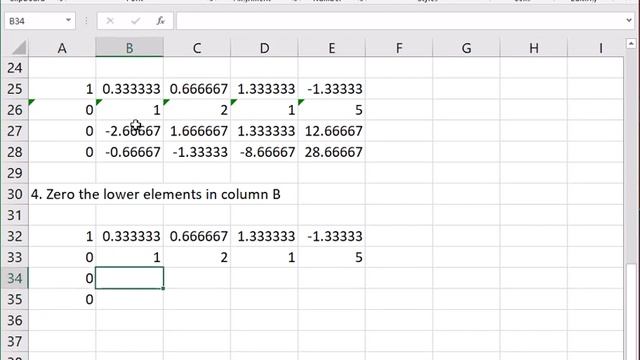The height and width of the screenshot is (360, 640).
Task: Click the text '4. Zero the lower elements'
Action: click(117, 194)
